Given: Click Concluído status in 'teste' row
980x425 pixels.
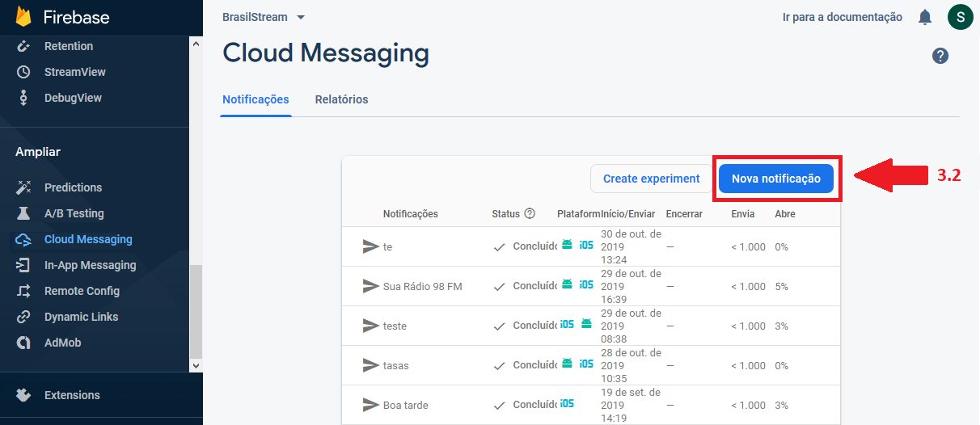Looking at the screenshot, I should point(535,326).
